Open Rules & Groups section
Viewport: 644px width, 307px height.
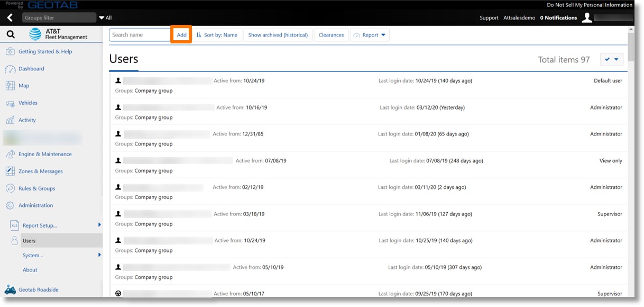36,188
